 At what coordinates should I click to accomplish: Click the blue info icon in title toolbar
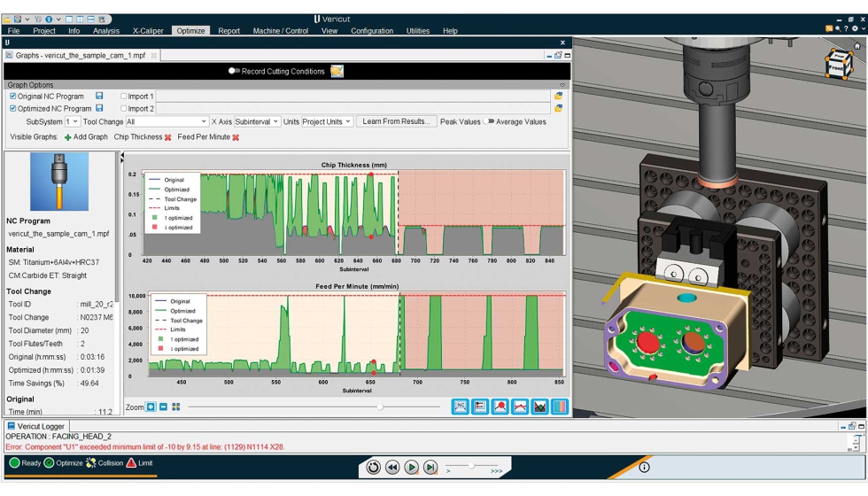pyautogui.click(x=49, y=19)
